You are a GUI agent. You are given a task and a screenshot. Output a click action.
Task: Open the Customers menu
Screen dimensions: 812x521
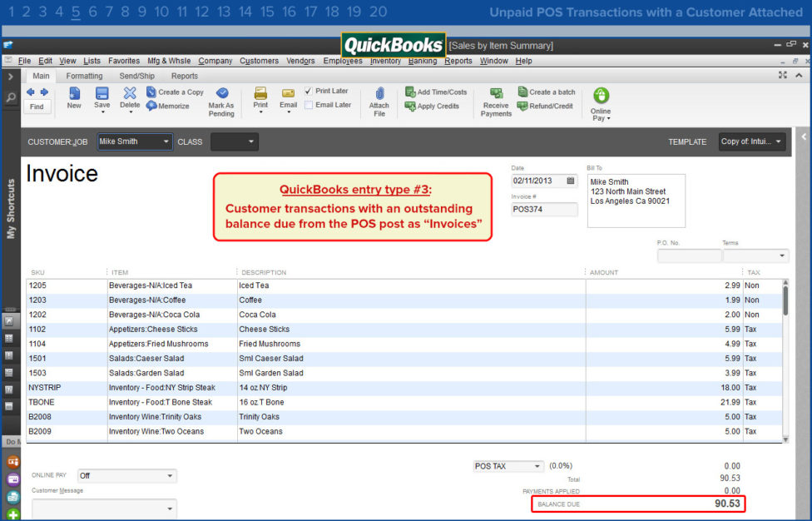click(x=259, y=61)
